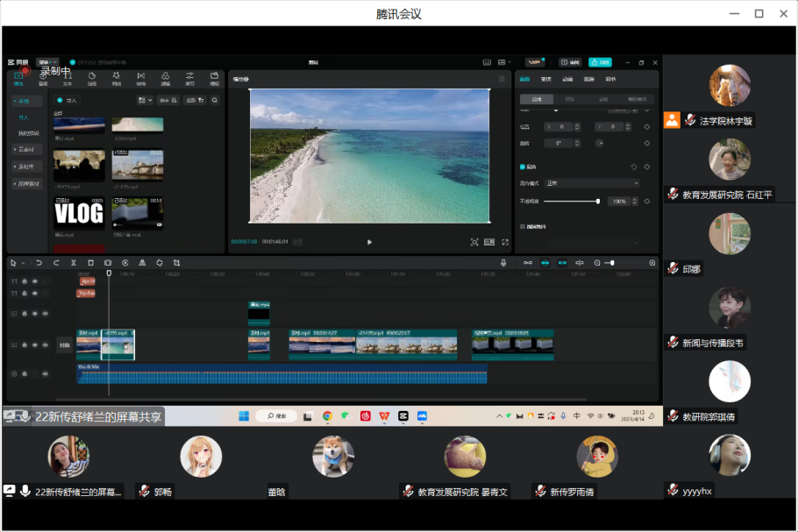Click the rotation dial control
Screen dimensions: 798x532
600,144
